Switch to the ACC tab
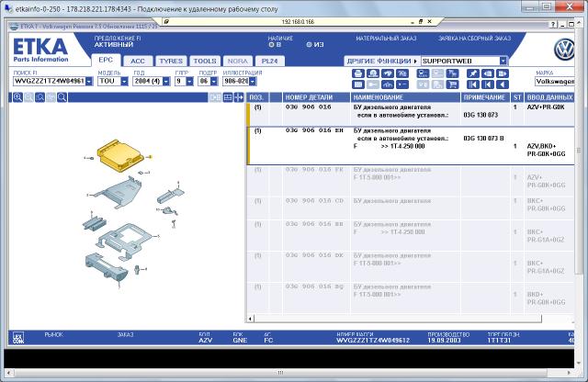Image resolution: width=588 pixels, height=382 pixels. 138,62
